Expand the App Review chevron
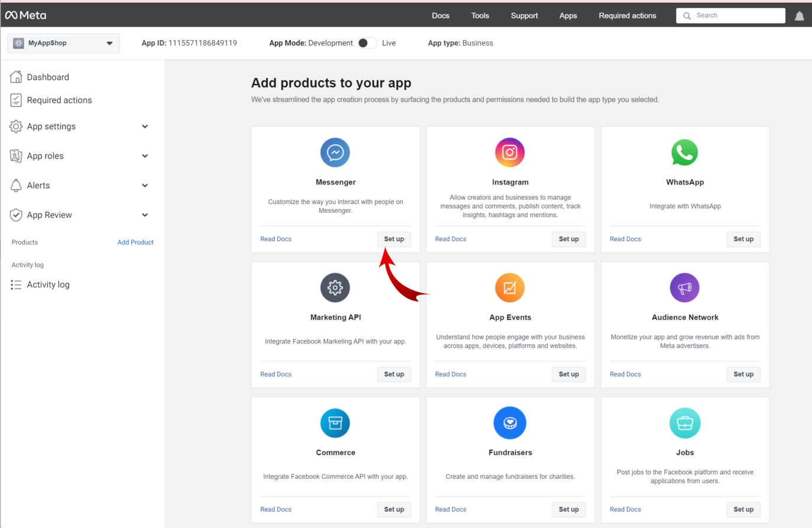The image size is (812, 528). 145,215
